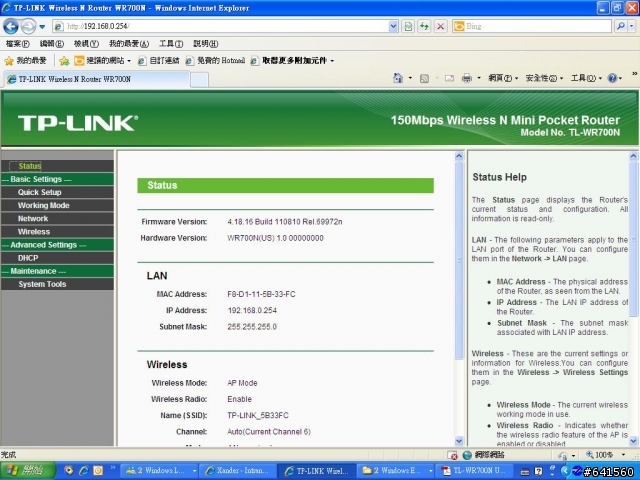Click Status Help pane scroll down arrow
640x480 pixels.
point(633,441)
